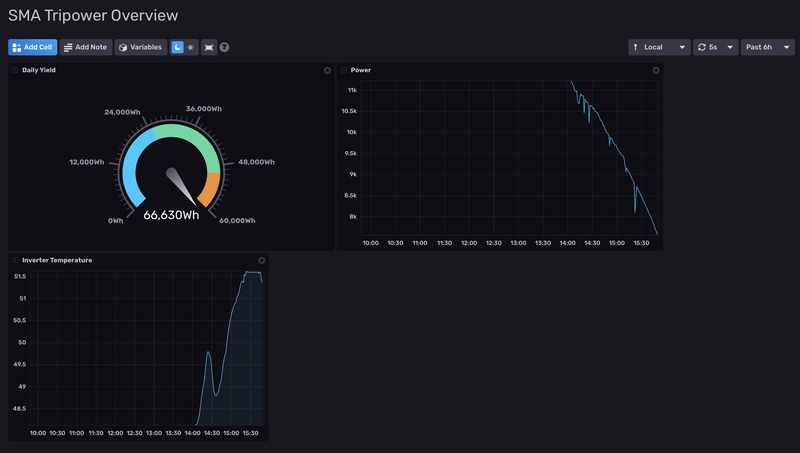Open the Inverter Temperature cell settings gear

click(x=261, y=260)
